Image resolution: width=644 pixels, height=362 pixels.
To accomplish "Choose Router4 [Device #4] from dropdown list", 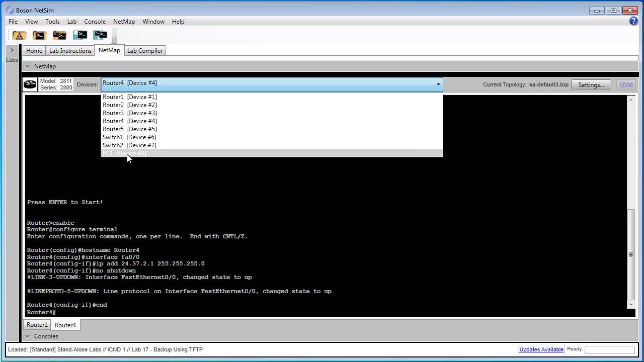I will (x=272, y=121).
